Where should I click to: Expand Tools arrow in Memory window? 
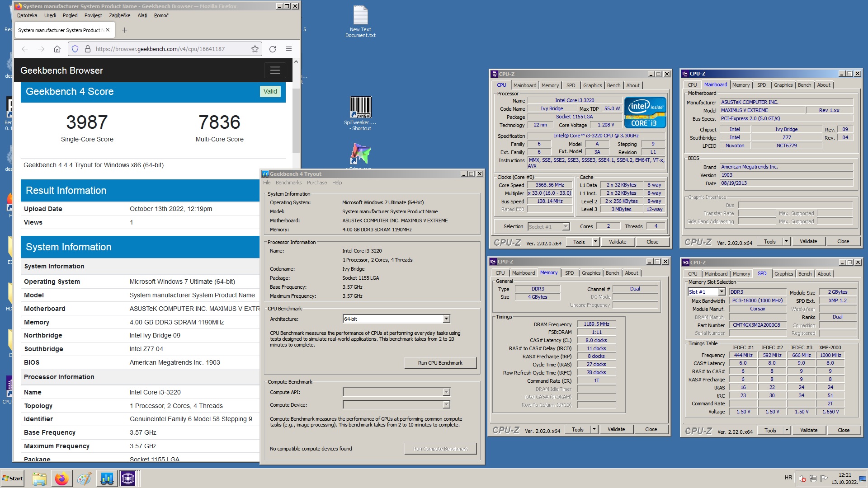click(x=594, y=429)
